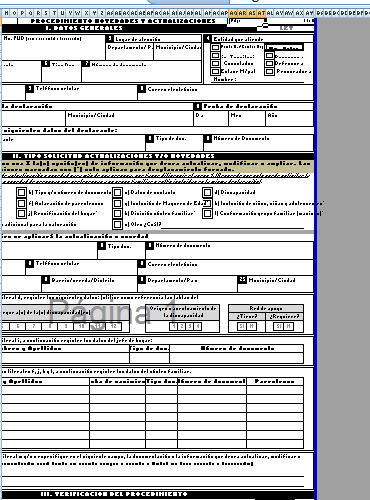This screenshot has height=500, width=370.
Task: Mark the 'Enlace Mpal' checkbox
Action: point(215,71)
